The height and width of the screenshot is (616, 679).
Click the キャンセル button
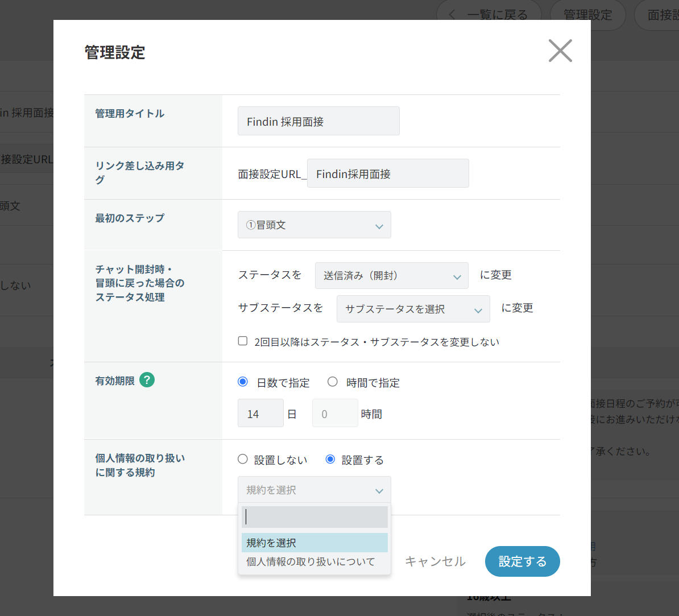tap(435, 561)
